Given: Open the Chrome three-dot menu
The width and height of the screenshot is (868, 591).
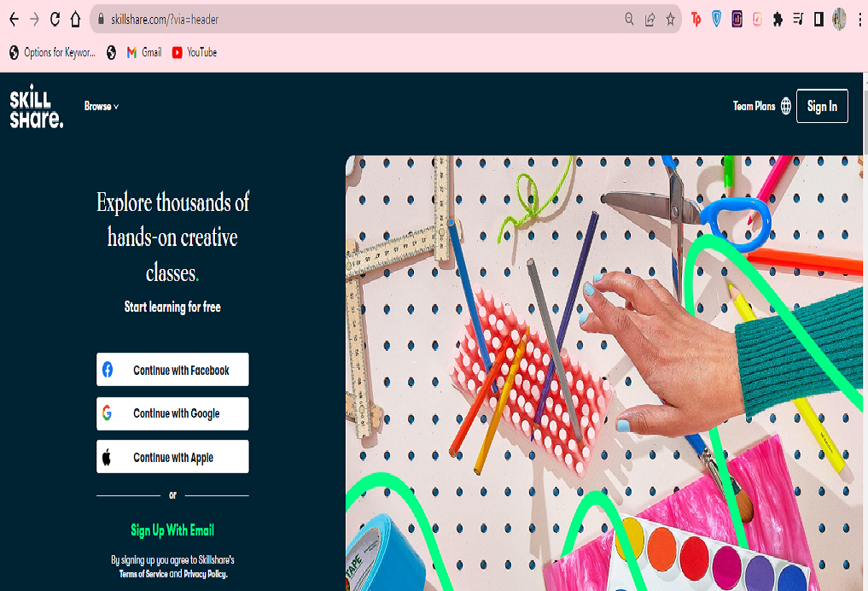Looking at the screenshot, I should (859, 20).
